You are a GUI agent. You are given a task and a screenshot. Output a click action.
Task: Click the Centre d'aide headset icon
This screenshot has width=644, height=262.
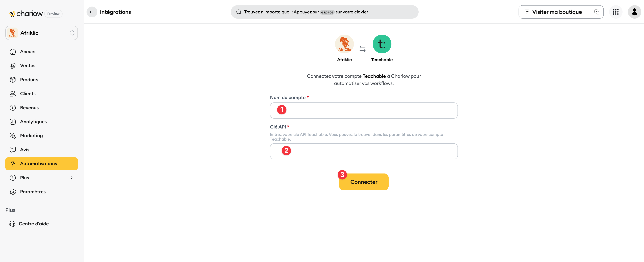click(12, 224)
